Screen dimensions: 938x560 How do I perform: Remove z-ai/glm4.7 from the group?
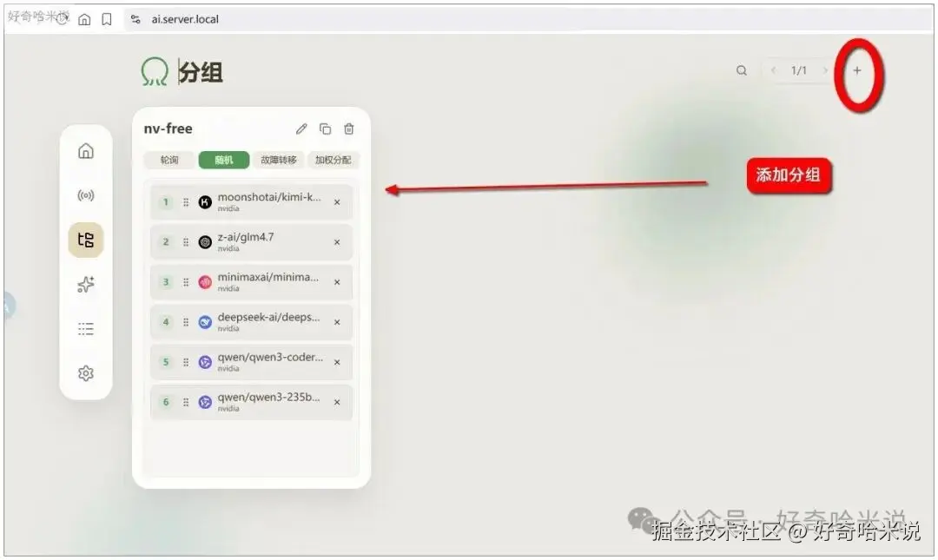337,242
